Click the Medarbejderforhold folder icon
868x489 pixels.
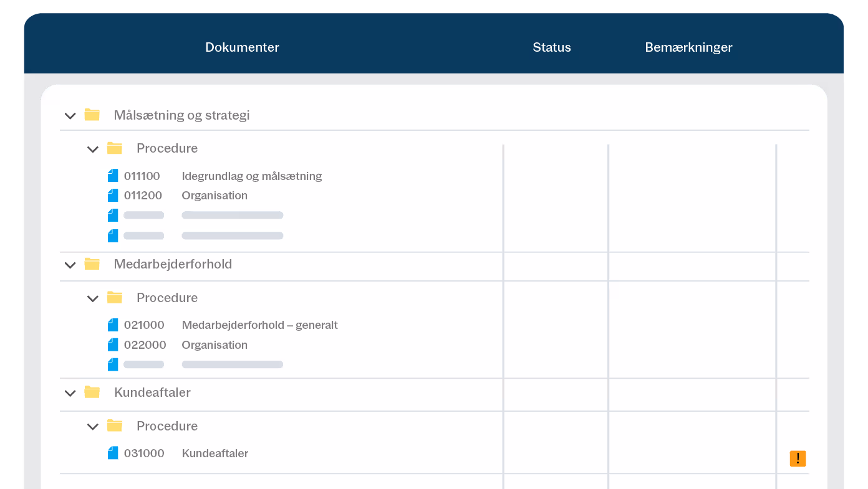point(92,263)
